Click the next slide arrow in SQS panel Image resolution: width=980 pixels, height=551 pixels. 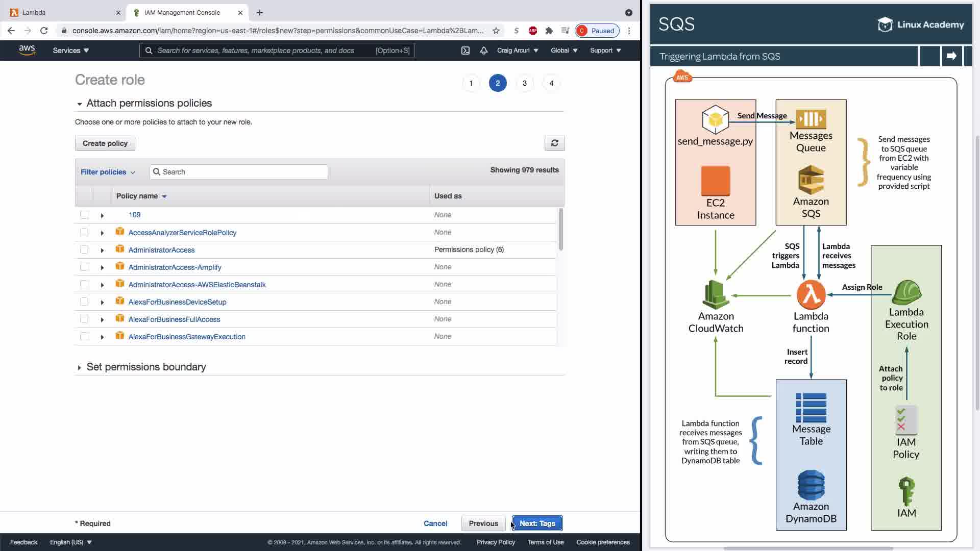point(951,56)
